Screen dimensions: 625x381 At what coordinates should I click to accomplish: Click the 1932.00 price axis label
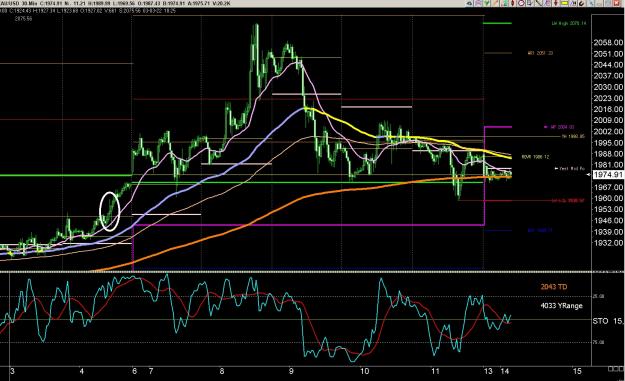tap(608, 243)
